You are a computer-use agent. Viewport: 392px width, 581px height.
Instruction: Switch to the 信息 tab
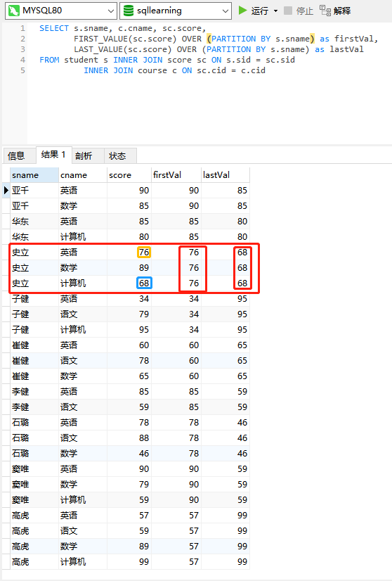coord(20,155)
